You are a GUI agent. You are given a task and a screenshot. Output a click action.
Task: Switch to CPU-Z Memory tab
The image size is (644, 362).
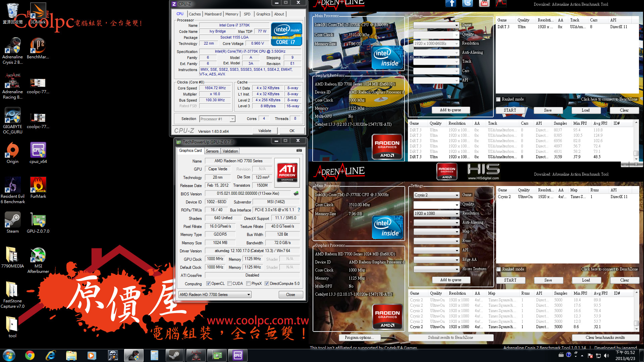point(232,14)
